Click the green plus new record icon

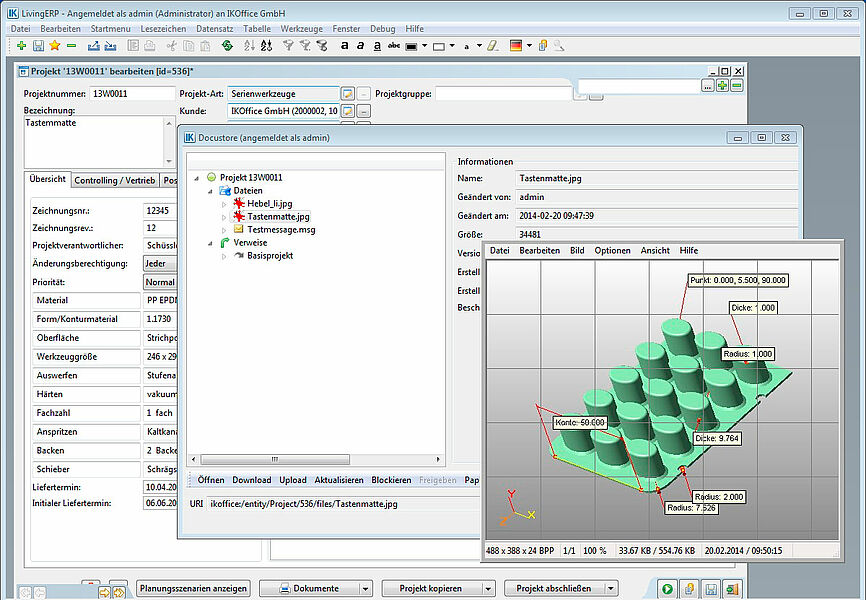(21, 46)
